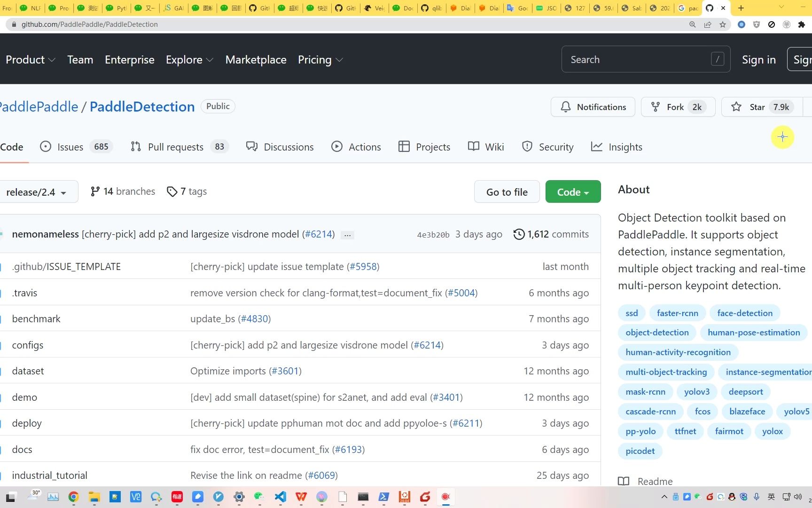The image size is (812, 508).
Task: Focus the GitHub Search field
Action: [x=646, y=59]
